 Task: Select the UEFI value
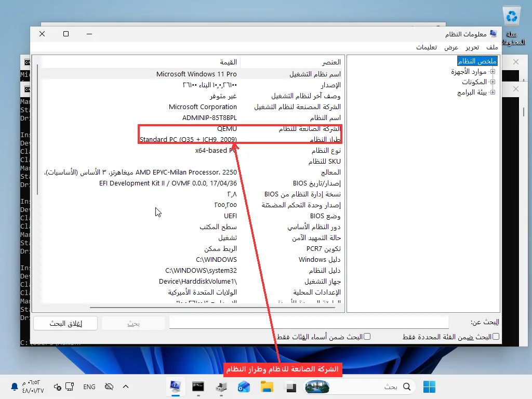point(230,216)
